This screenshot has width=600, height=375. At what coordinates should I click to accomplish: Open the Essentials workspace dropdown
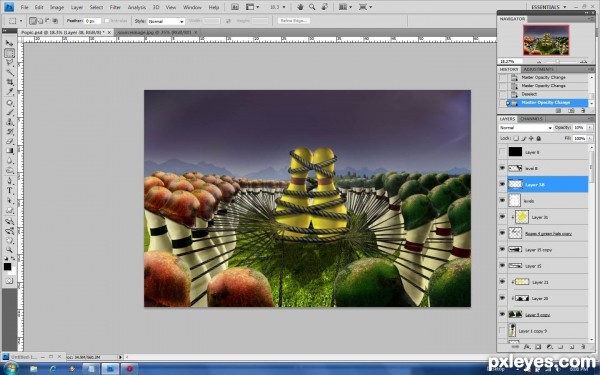pyautogui.click(x=548, y=7)
